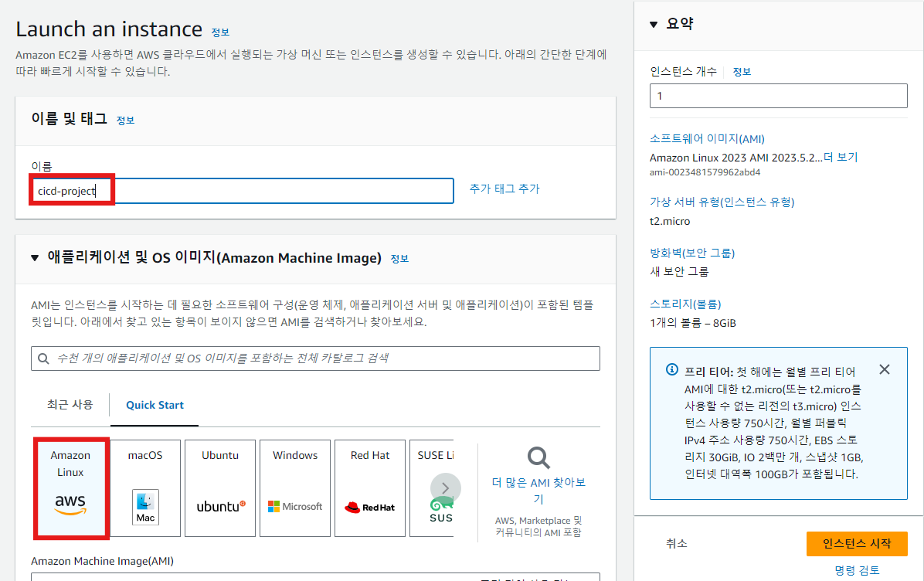Screen dimensions: 924x581
Task: Click the 1개의 볼륨 – 8GiB value
Action: tap(692, 323)
